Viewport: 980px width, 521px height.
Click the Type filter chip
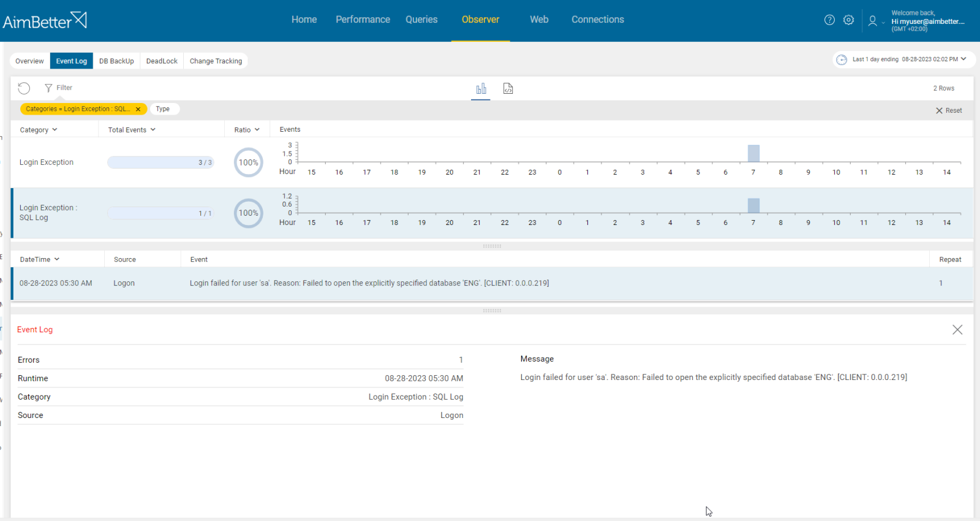[164, 109]
